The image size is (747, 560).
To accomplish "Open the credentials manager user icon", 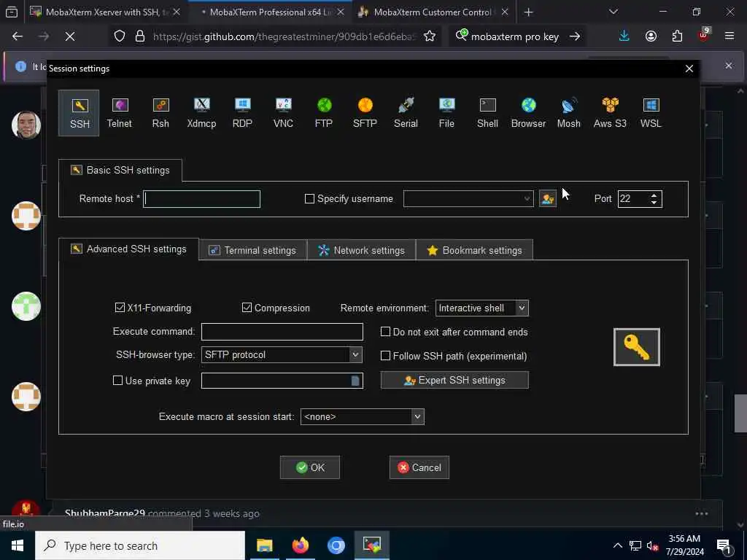I will (x=547, y=198).
